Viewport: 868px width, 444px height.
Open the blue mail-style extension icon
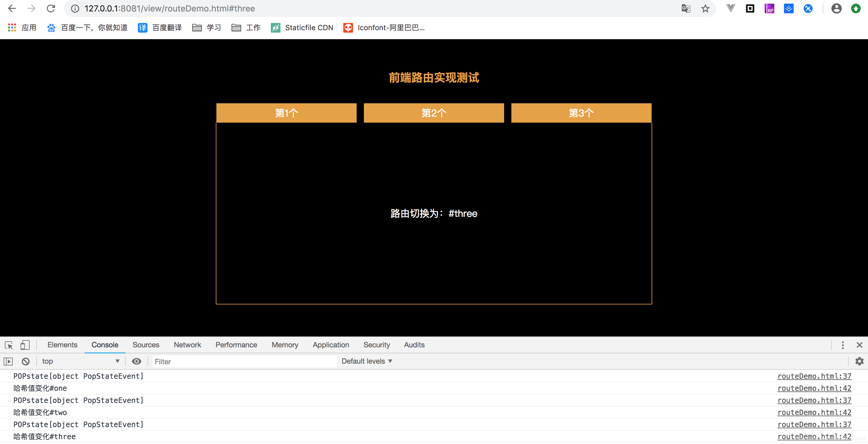tap(789, 8)
